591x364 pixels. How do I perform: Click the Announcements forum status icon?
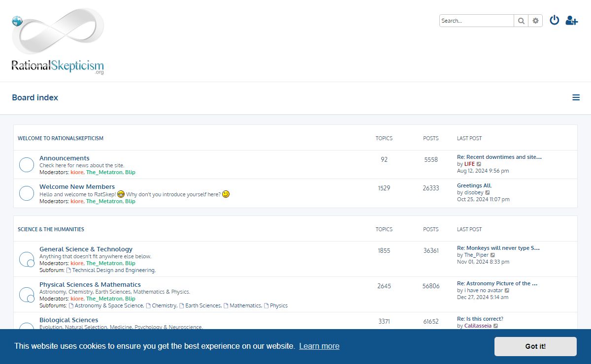tap(27, 165)
